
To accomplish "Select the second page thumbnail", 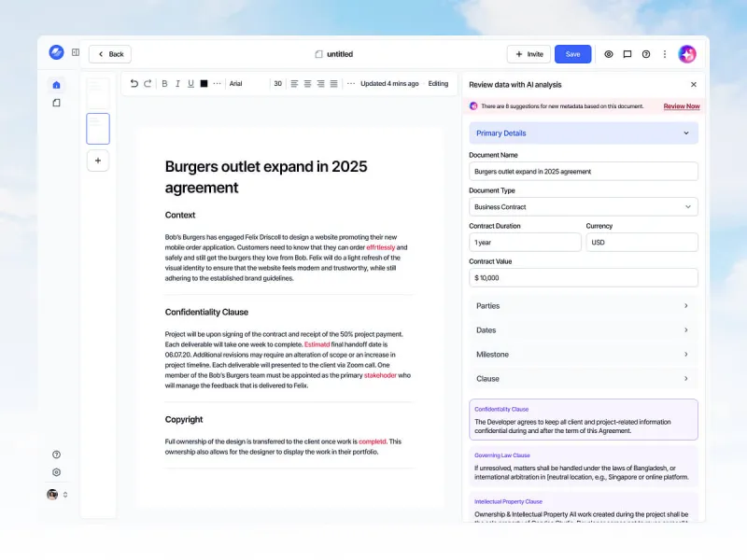I will (x=98, y=129).
